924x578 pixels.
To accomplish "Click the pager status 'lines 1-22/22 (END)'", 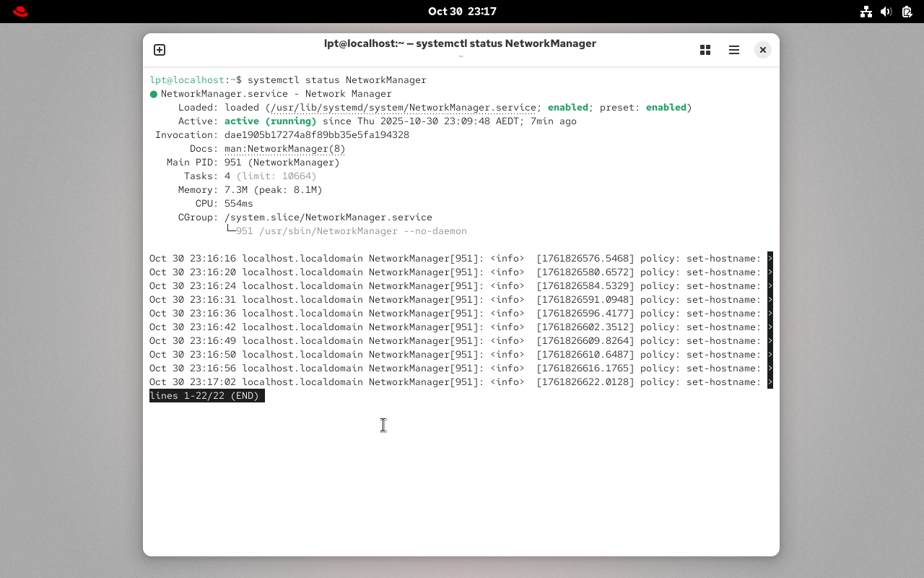I will (x=206, y=396).
